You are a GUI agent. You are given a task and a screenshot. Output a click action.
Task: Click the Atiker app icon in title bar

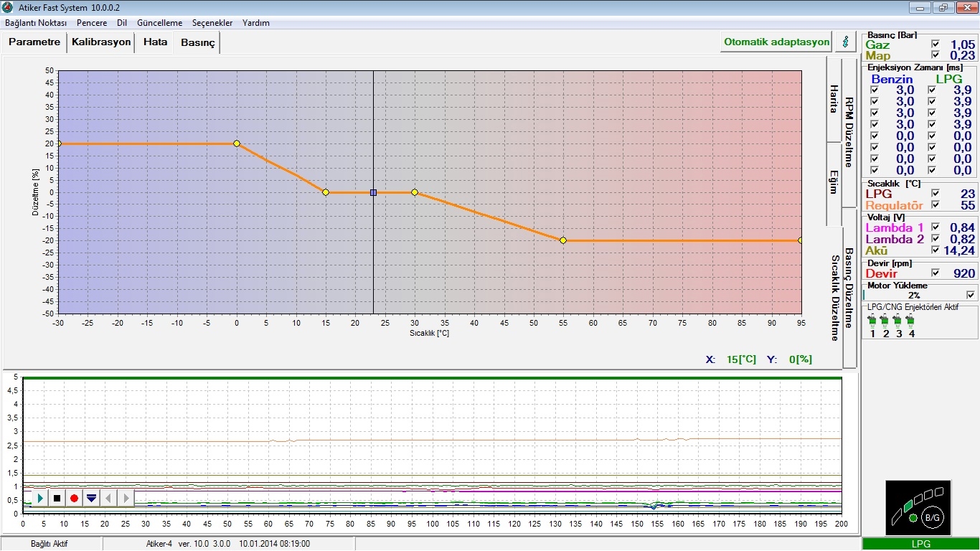pyautogui.click(x=8, y=7)
